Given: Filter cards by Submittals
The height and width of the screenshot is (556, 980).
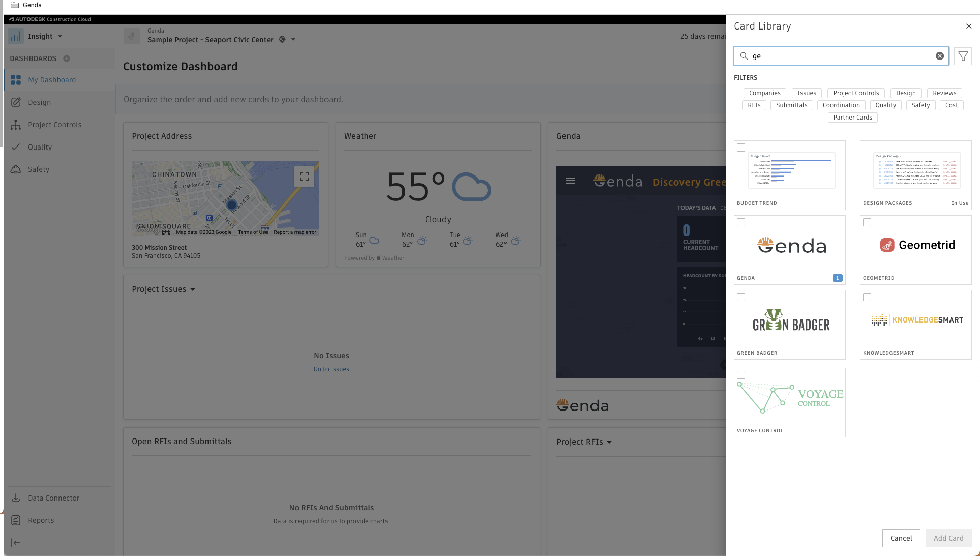Looking at the screenshot, I should click(x=791, y=105).
